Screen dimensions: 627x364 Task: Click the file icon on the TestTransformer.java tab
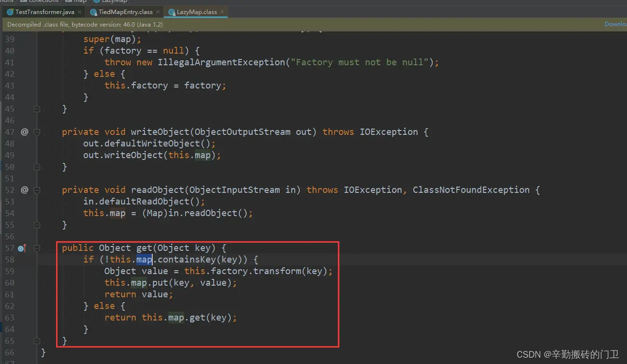click(11, 12)
